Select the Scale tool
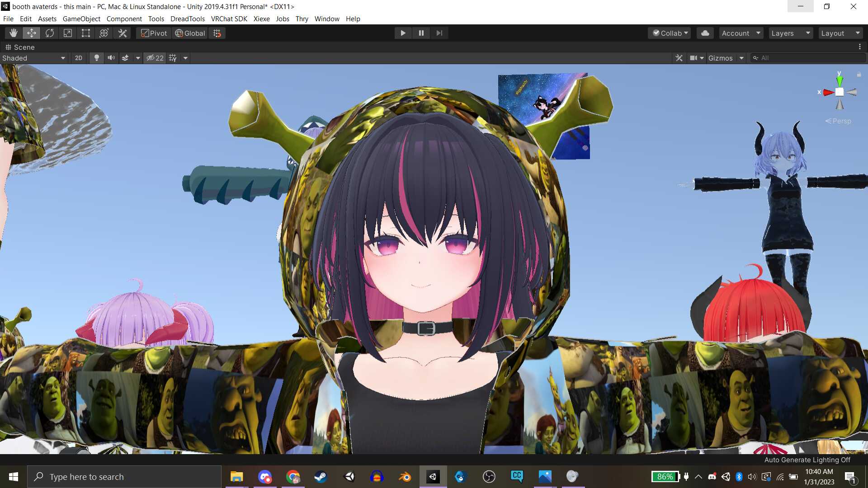The image size is (868, 488). click(68, 33)
